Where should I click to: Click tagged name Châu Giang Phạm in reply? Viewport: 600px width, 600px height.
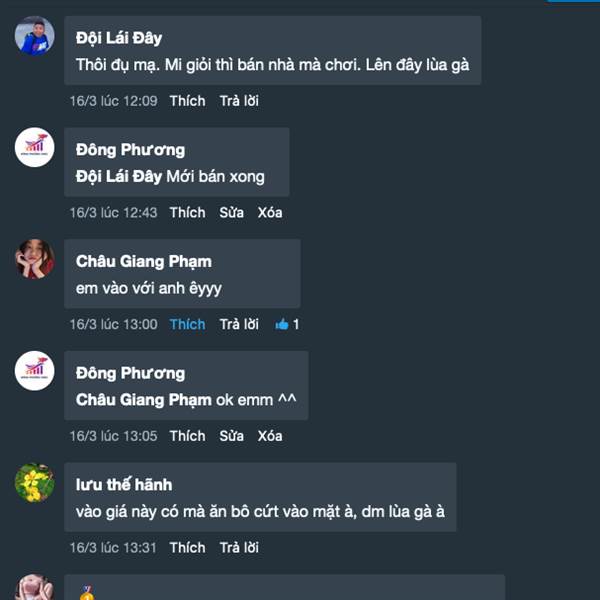click(x=143, y=400)
